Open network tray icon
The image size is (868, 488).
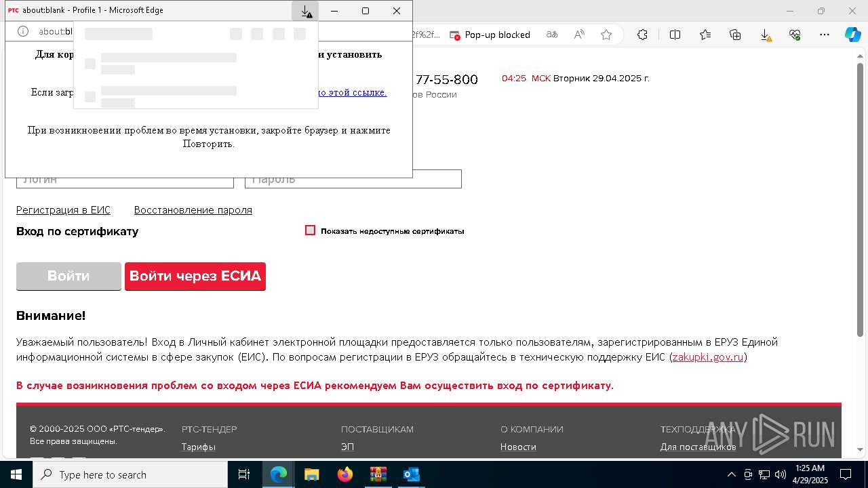point(764,474)
